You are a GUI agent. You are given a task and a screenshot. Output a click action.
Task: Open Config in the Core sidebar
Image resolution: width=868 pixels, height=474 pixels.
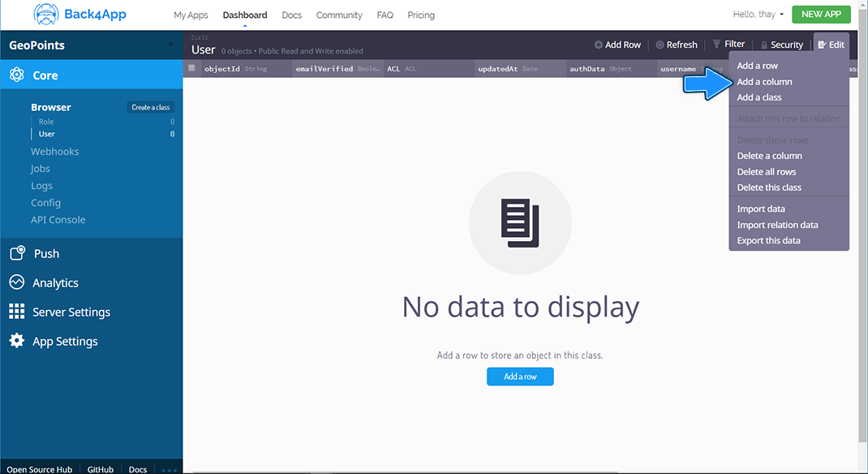pyautogui.click(x=46, y=203)
